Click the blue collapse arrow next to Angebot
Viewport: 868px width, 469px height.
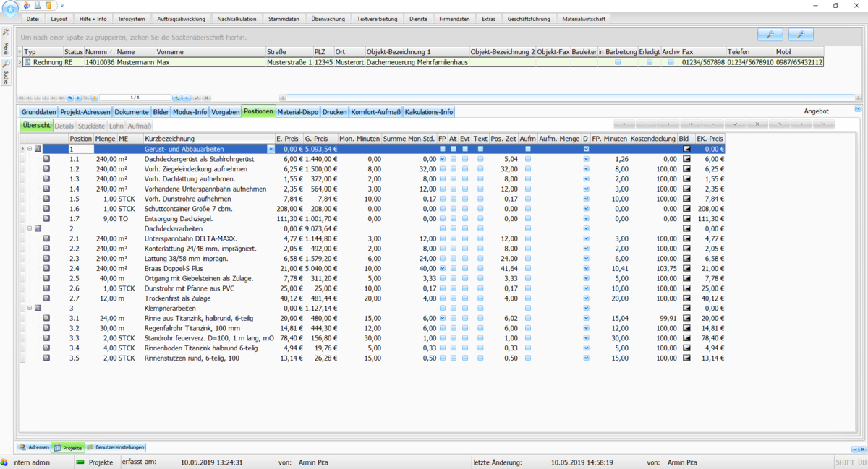point(859,109)
